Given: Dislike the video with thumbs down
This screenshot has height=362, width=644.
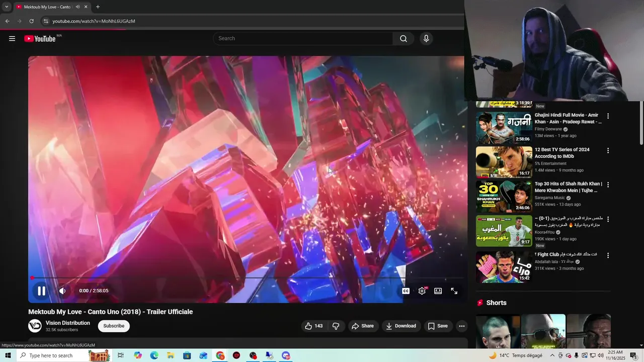Looking at the screenshot, I should click(336, 326).
